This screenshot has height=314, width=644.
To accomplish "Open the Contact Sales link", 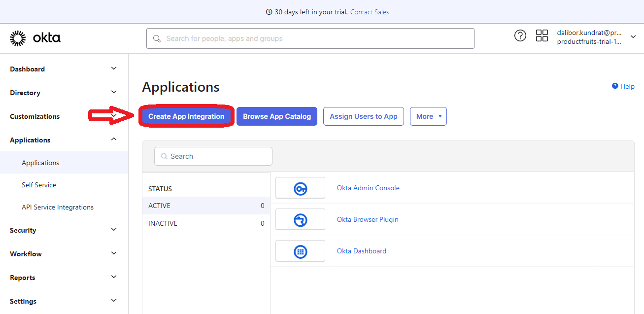I will coord(369,11).
